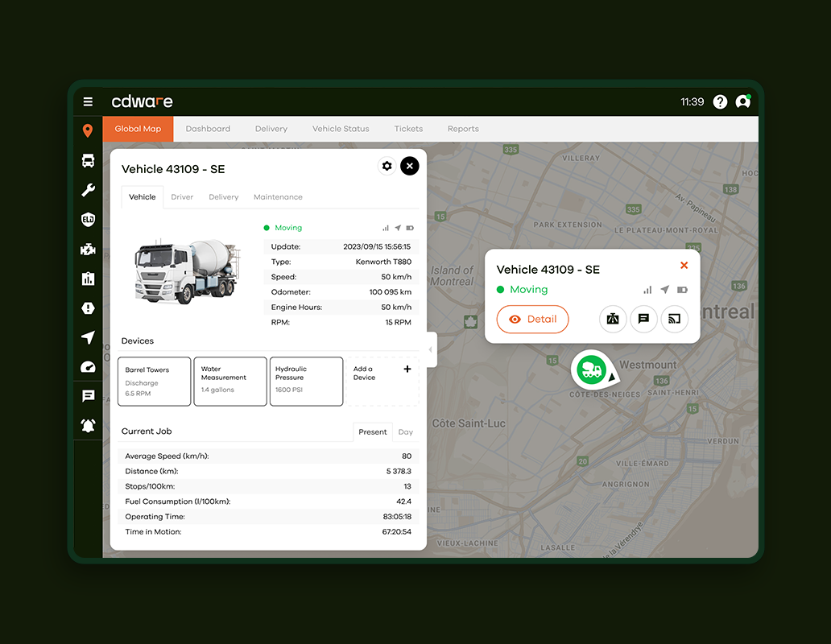This screenshot has width=831, height=644.
Task: Click the Westmount label on the map
Action: [x=647, y=365]
